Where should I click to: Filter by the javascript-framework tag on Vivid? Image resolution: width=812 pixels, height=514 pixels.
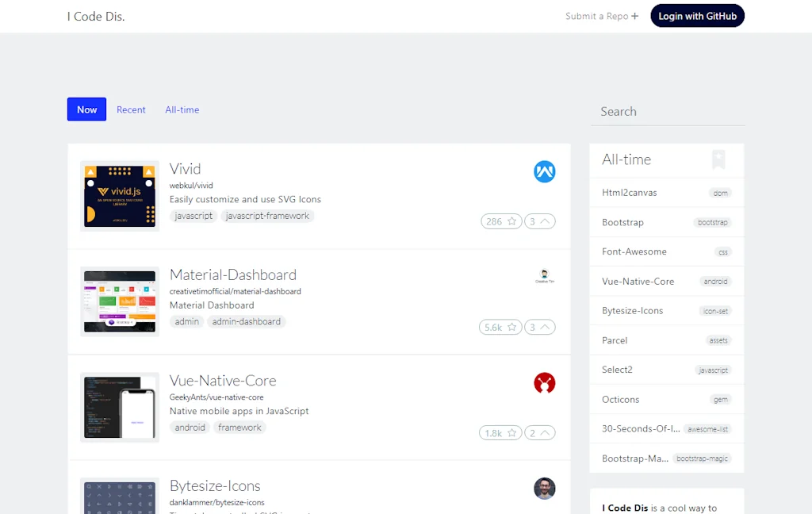point(267,216)
